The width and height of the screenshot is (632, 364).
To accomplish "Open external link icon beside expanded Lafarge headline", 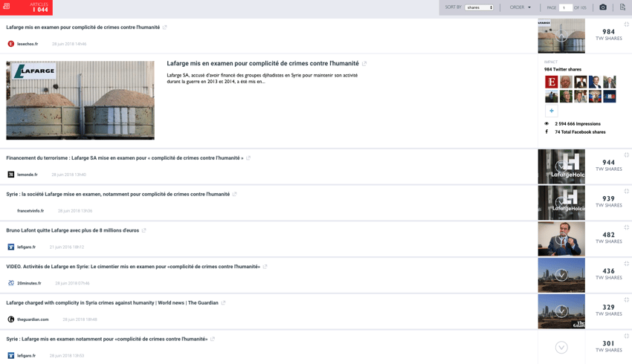I will 364,64.
